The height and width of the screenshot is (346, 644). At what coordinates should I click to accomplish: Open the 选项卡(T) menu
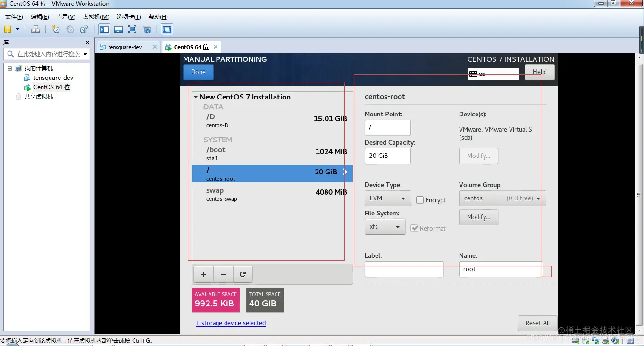(129, 17)
